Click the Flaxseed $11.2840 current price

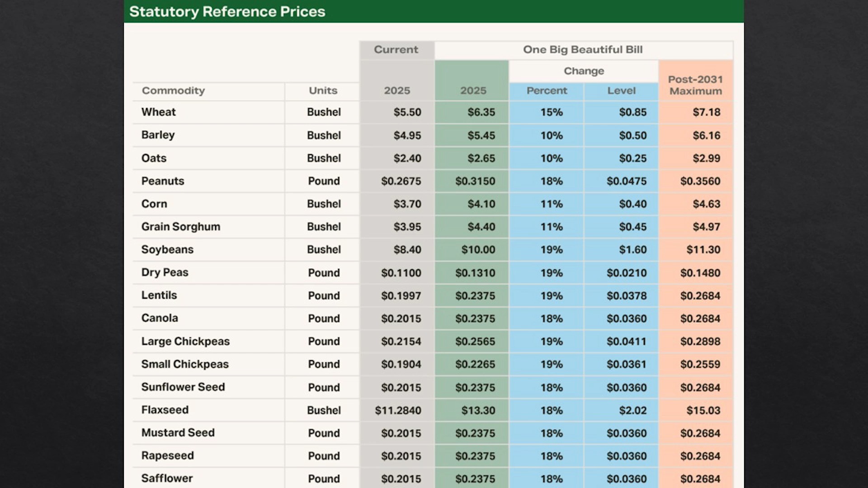pos(398,411)
